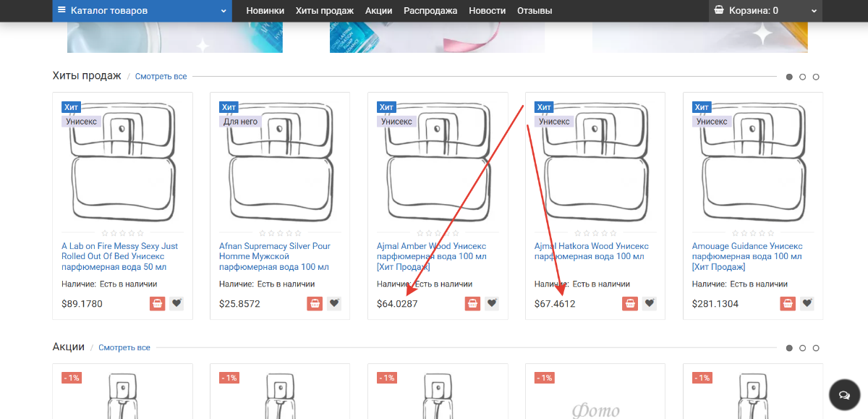Open Ajmal Amber Wood product link
Viewport: 868px width, 419px height.
click(x=433, y=256)
